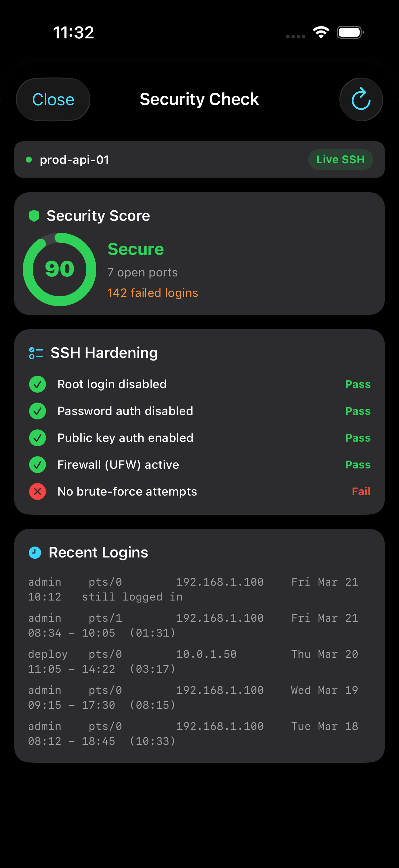Screen dimensions: 399x868
Task: Tap the Password auth disabled checkmark
Action: pos(37,411)
